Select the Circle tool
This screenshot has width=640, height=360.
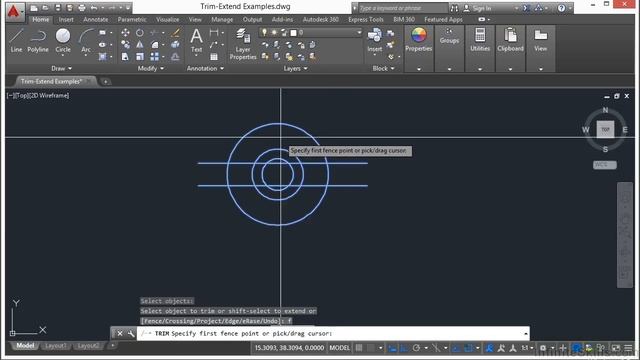(x=63, y=40)
